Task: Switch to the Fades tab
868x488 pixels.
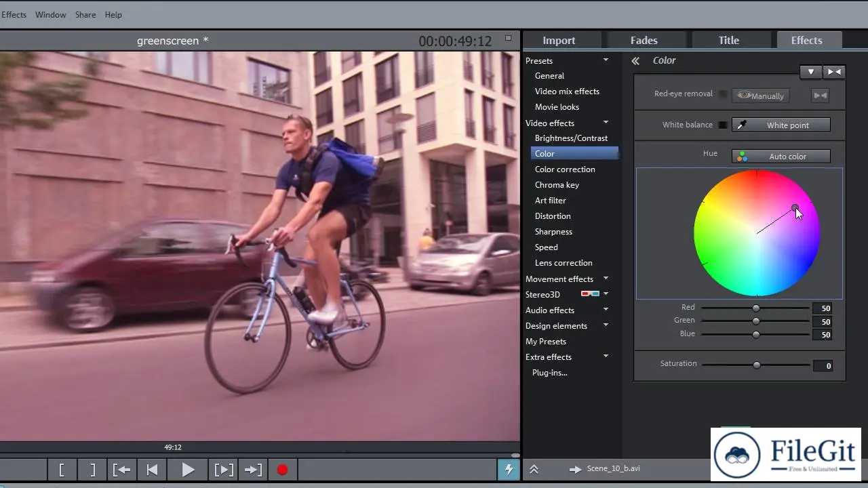Action: click(x=644, y=40)
